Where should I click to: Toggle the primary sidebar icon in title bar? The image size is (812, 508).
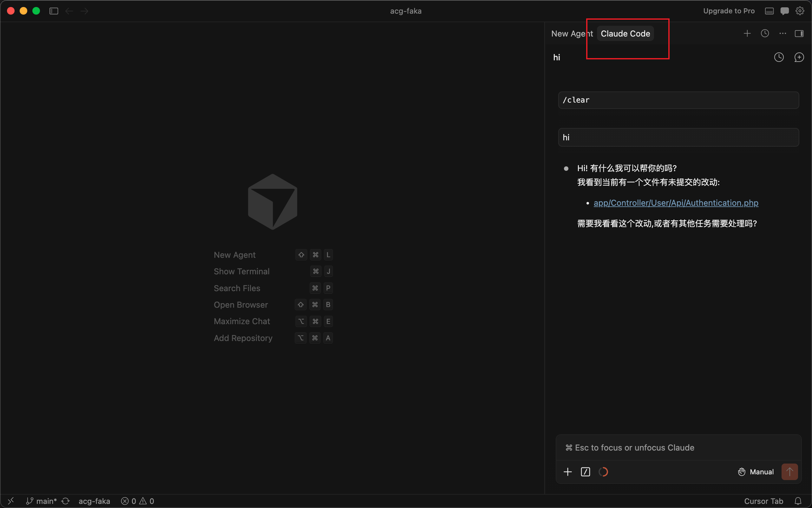point(54,11)
